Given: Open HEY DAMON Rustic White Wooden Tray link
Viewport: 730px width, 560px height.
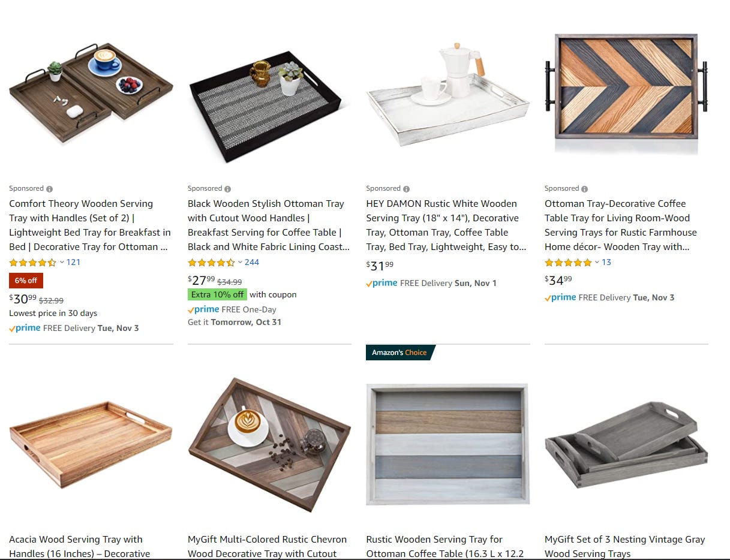Looking at the screenshot, I should (x=446, y=225).
